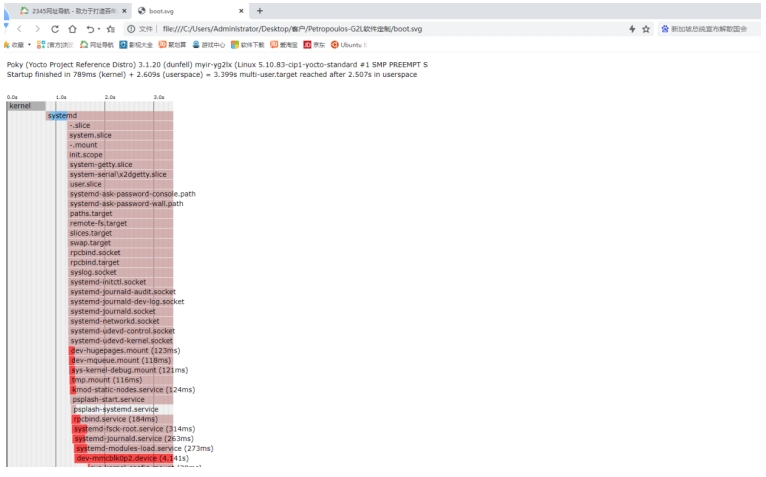Click the systemd-journald.service entry
The height and width of the screenshot is (477, 766).
pyautogui.click(x=132, y=438)
